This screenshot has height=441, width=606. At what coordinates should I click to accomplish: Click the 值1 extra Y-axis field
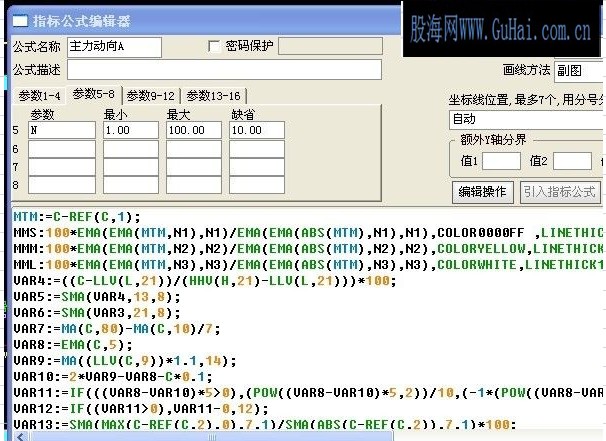501,161
